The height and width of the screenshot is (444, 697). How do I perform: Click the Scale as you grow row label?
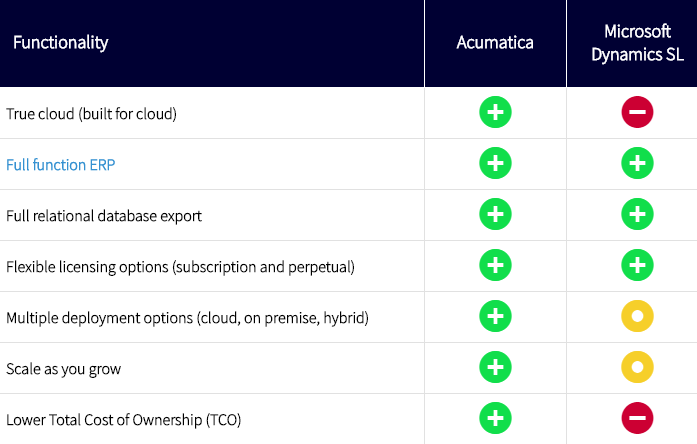(64, 369)
